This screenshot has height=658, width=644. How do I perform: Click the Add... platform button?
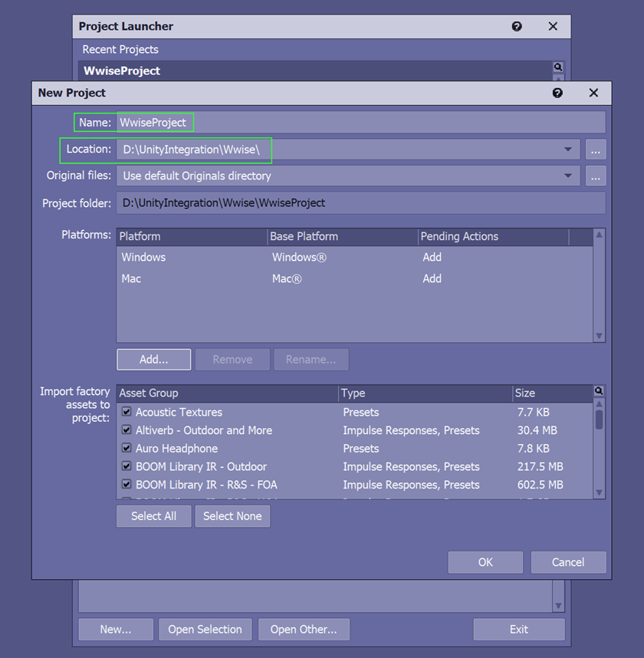(153, 360)
